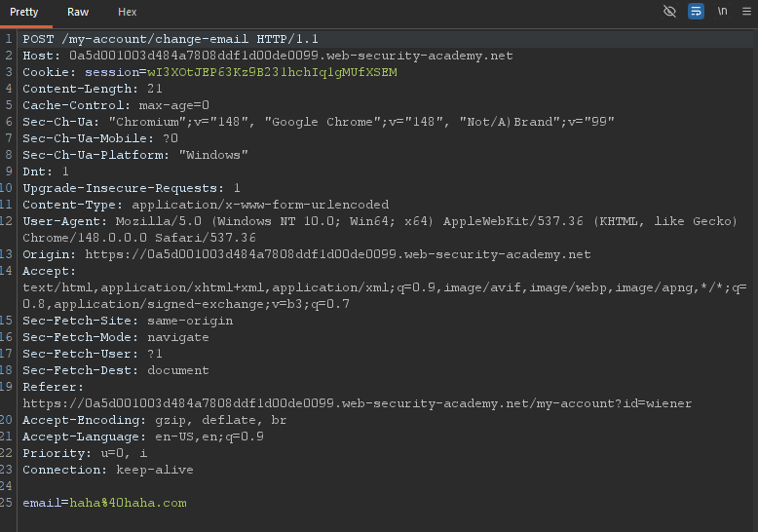The height and width of the screenshot is (532, 758).
Task: Toggle the \n show newlines button
Action: click(x=722, y=11)
